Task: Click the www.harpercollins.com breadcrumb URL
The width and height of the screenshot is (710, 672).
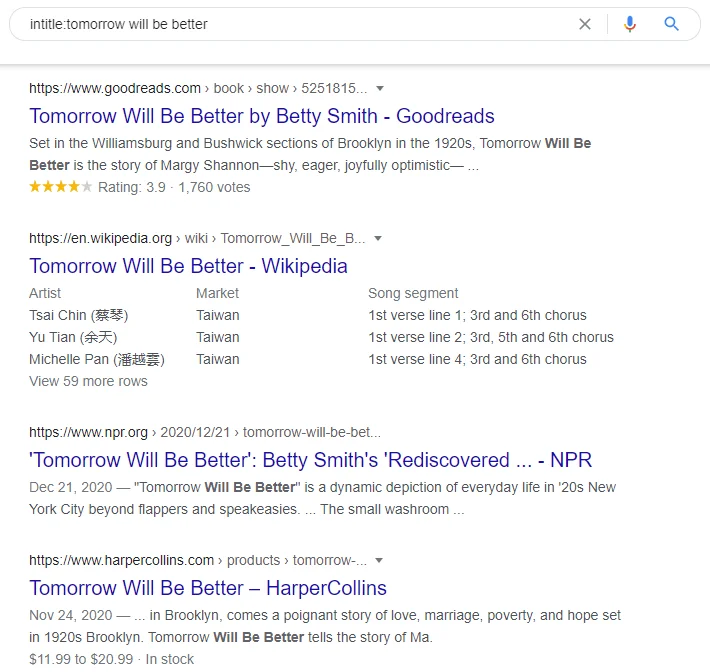Action: coord(121,560)
